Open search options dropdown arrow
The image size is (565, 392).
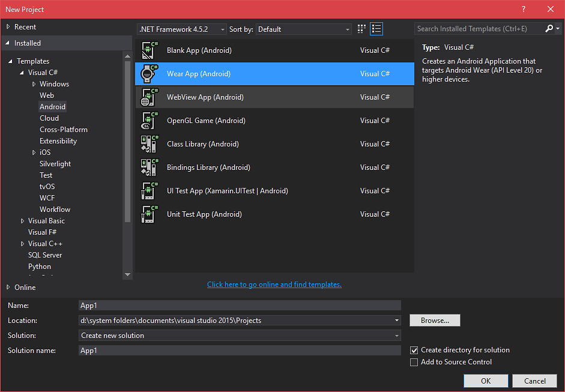click(558, 28)
